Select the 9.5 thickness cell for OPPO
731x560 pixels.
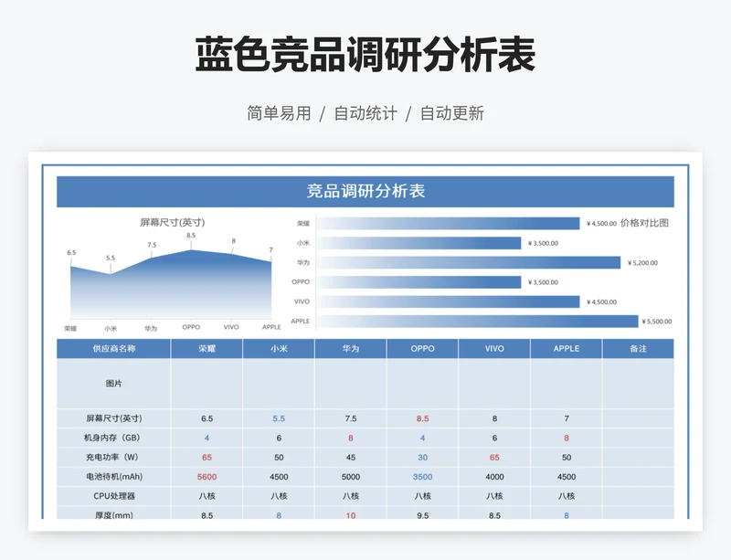coord(422,513)
